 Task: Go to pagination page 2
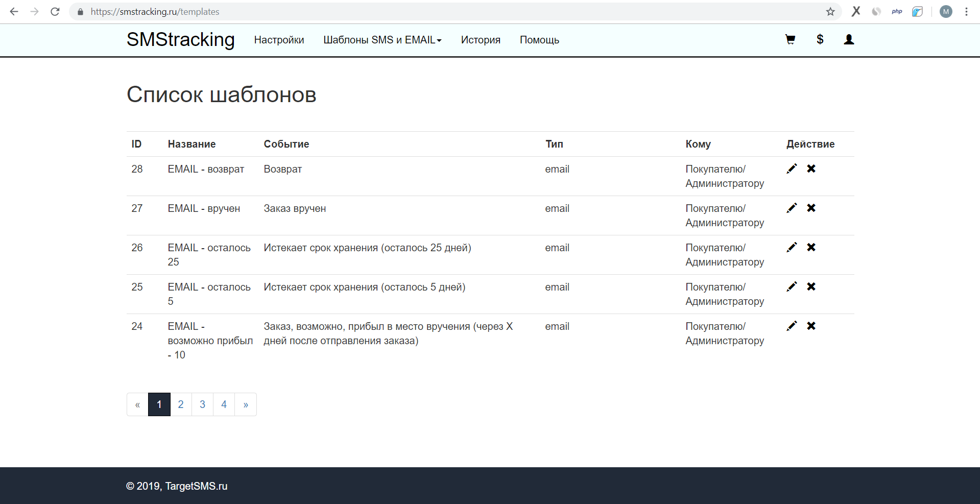tap(181, 404)
